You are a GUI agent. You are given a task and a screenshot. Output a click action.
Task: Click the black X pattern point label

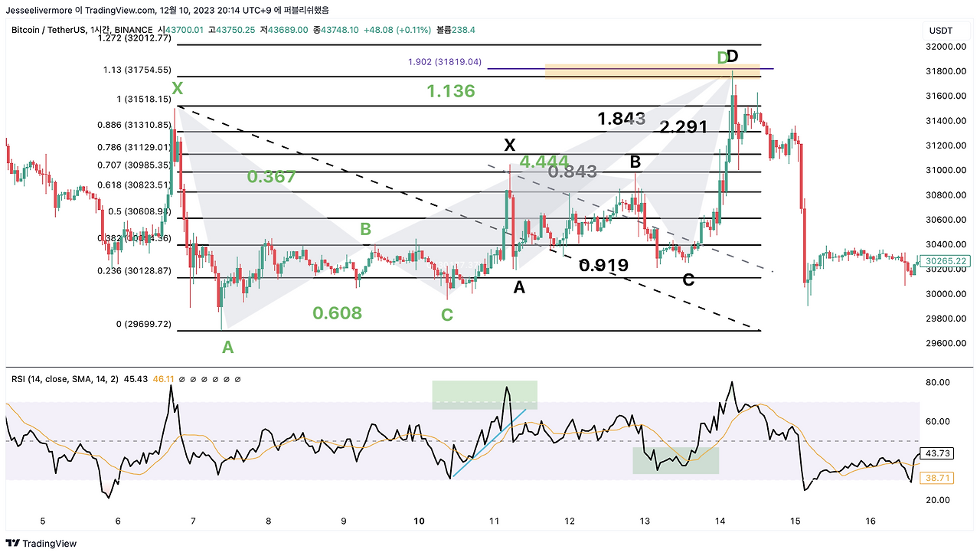510,145
